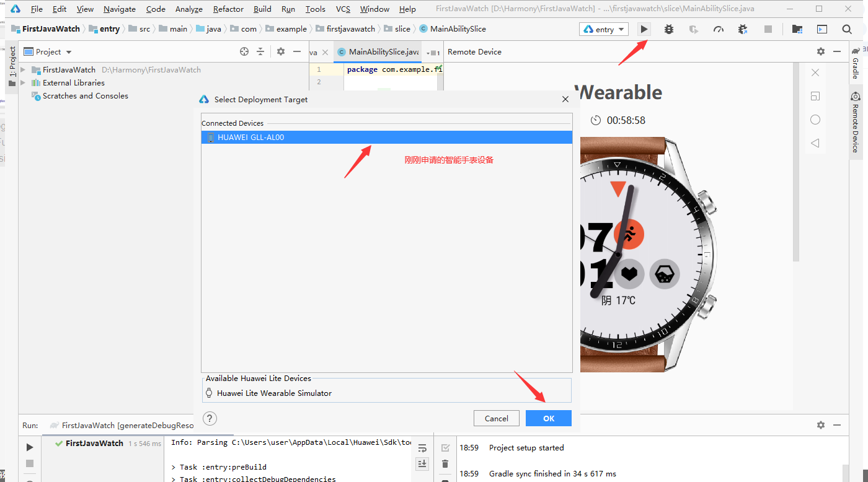
Task: Switch to MainAbilitySlice.java editor tab
Action: [x=378, y=52]
